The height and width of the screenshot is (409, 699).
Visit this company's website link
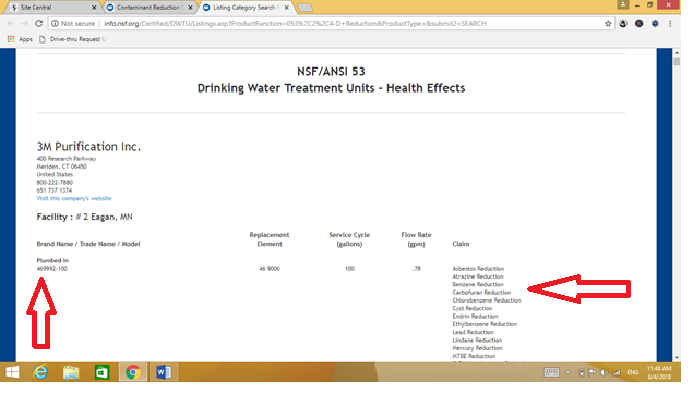click(74, 198)
